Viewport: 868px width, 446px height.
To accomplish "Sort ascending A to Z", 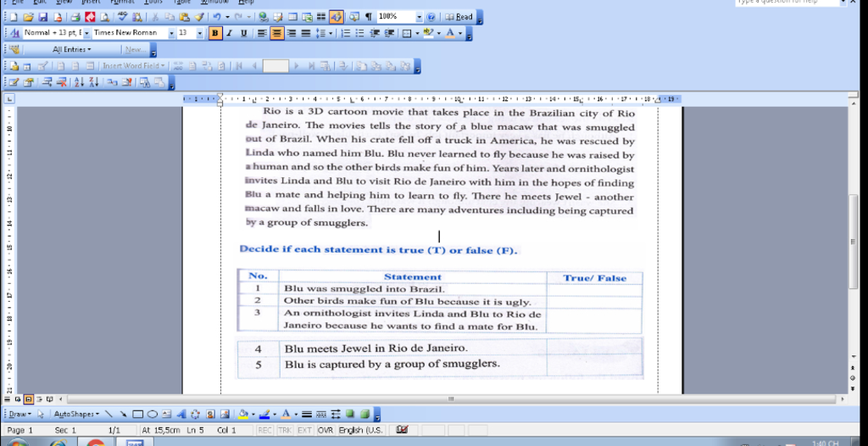I will (79, 82).
